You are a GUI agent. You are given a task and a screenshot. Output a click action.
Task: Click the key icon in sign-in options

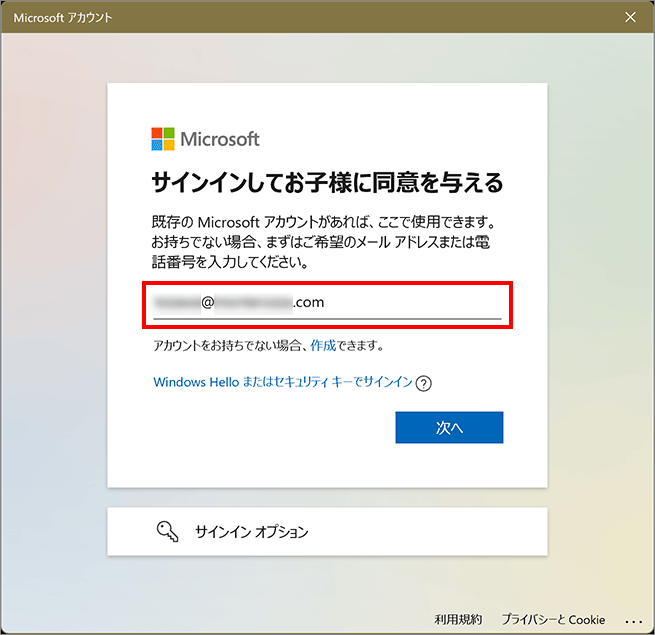167,531
